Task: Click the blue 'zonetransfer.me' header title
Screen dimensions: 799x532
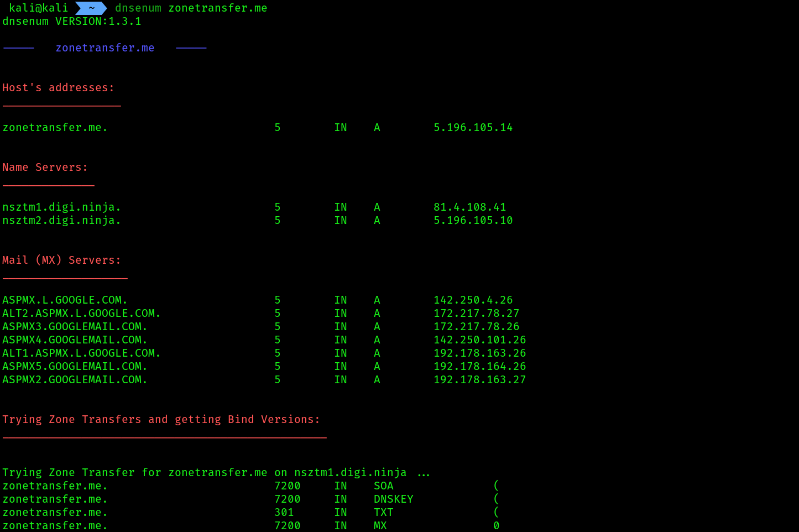Action: pyautogui.click(x=105, y=48)
